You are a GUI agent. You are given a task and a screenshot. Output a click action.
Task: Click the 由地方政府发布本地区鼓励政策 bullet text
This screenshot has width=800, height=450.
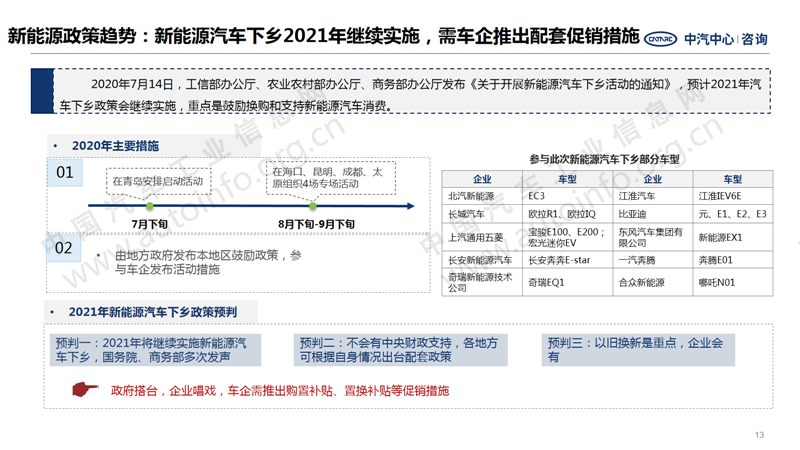click(208, 262)
